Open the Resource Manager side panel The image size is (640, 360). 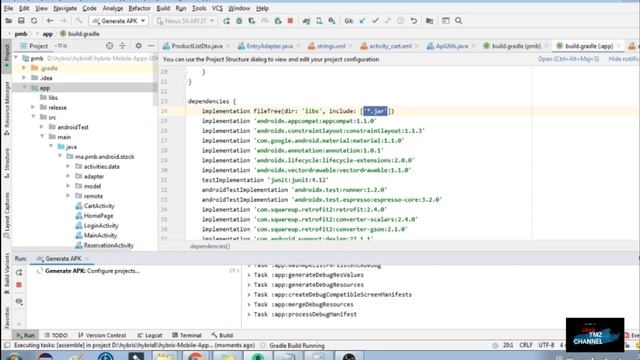coord(7,109)
